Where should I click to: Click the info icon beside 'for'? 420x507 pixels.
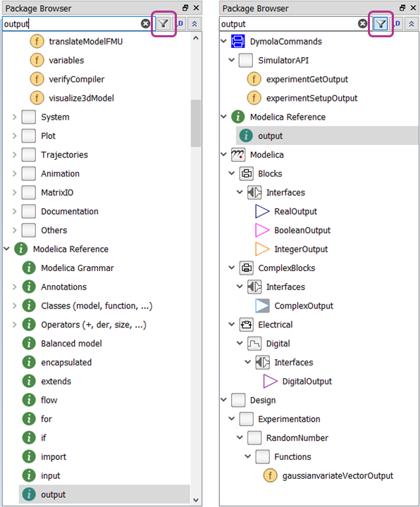tap(29, 419)
